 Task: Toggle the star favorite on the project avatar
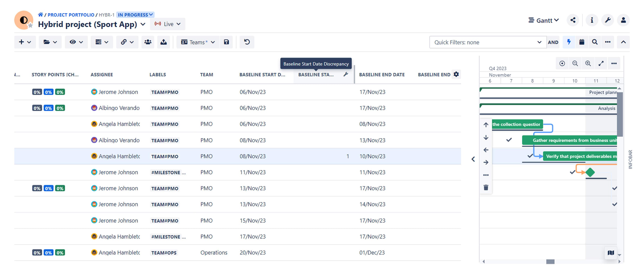(30, 25)
